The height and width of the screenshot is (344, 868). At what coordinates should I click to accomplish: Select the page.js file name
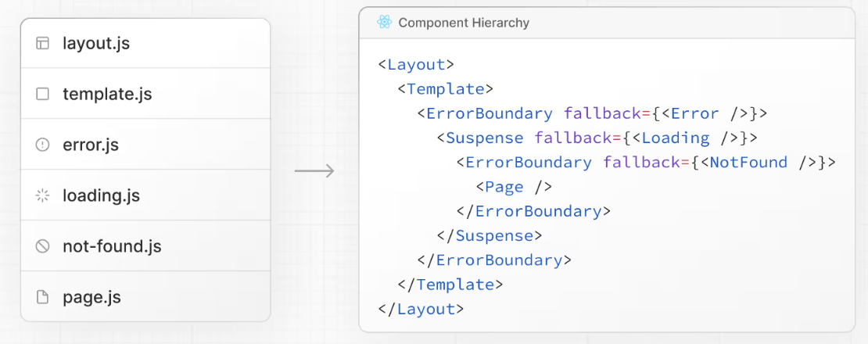coord(91,298)
